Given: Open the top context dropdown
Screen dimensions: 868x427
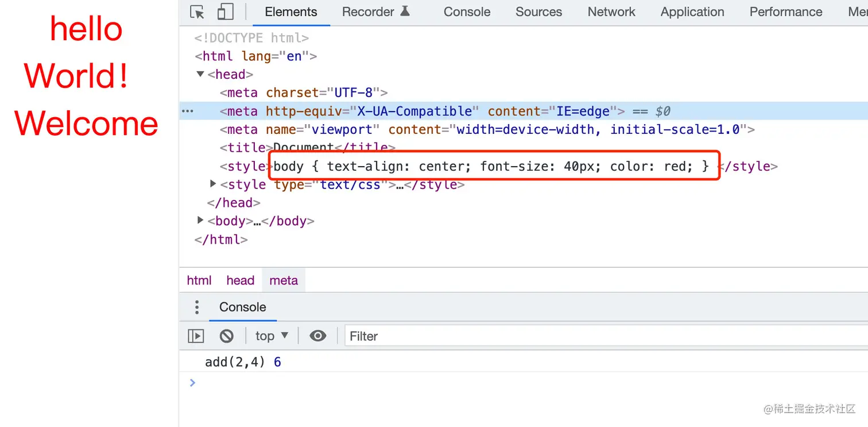Looking at the screenshot, I should pos(272,336).
